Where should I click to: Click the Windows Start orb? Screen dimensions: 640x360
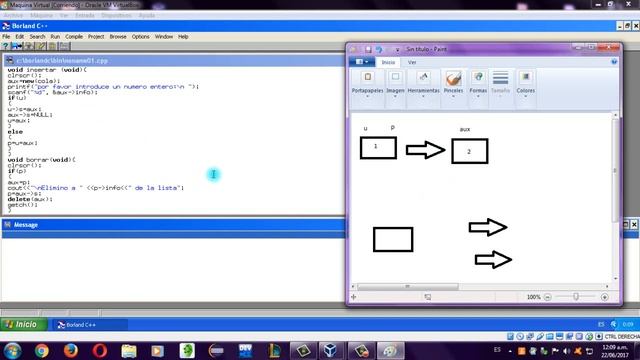click(x=13, y=351)
